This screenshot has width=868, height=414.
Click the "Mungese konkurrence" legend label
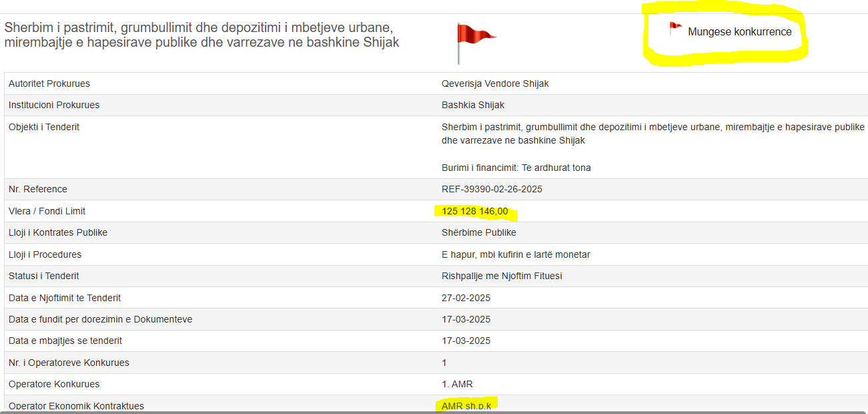[x=739, y=32]
